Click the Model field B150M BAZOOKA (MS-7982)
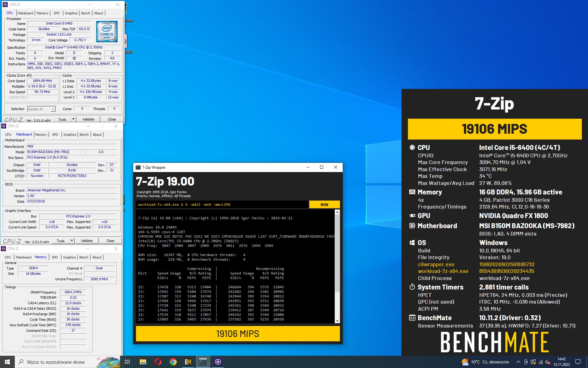Image resolution: width=588 pixels, height=368 pixels. [55, 152]
